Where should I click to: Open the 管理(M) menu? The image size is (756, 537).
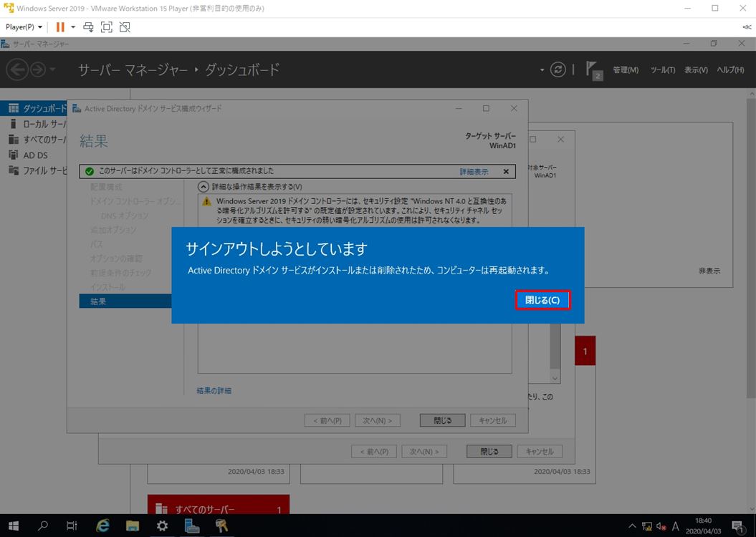[626, 70]
